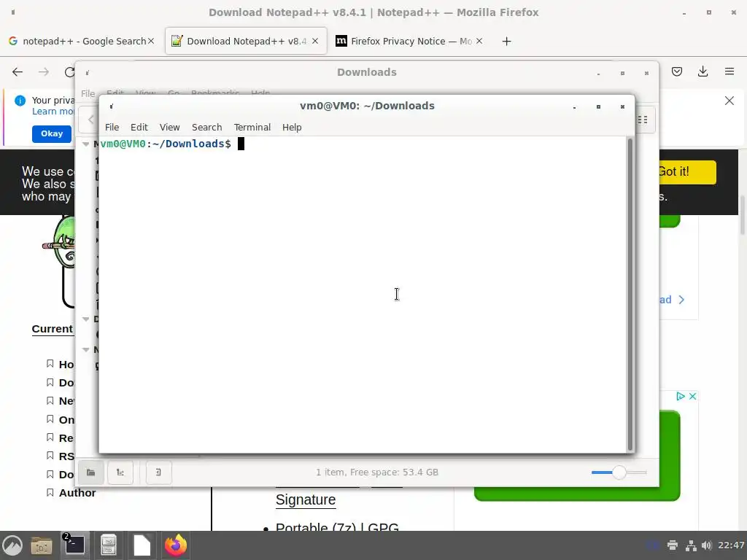Open the View menu in the terminal

(169, 127)
